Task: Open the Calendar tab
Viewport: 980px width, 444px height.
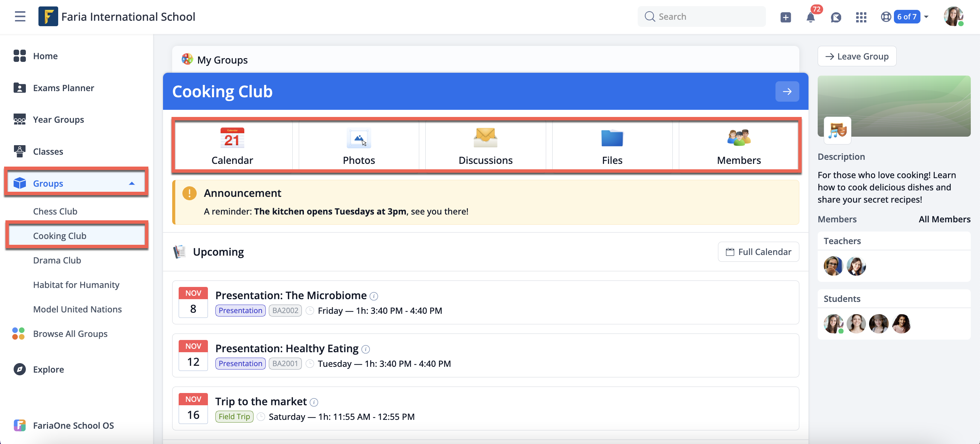Action: (232, 146)
